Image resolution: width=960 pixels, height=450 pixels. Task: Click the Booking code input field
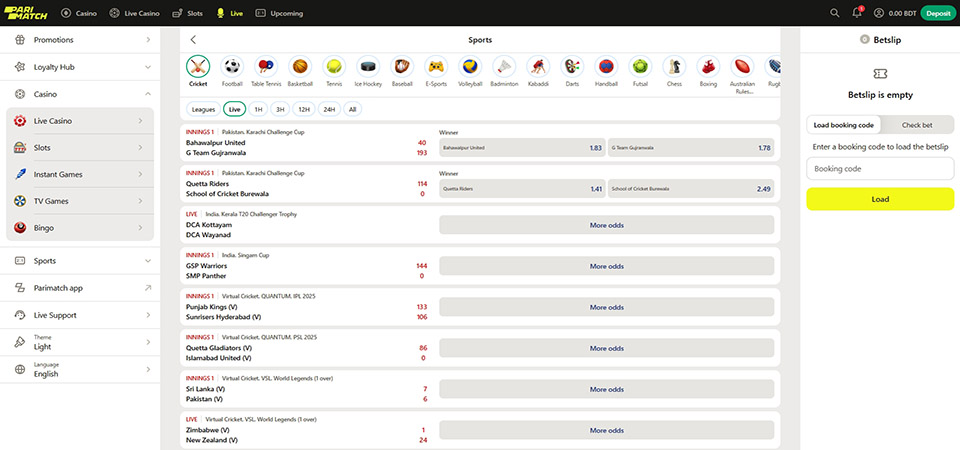point(880,168)
